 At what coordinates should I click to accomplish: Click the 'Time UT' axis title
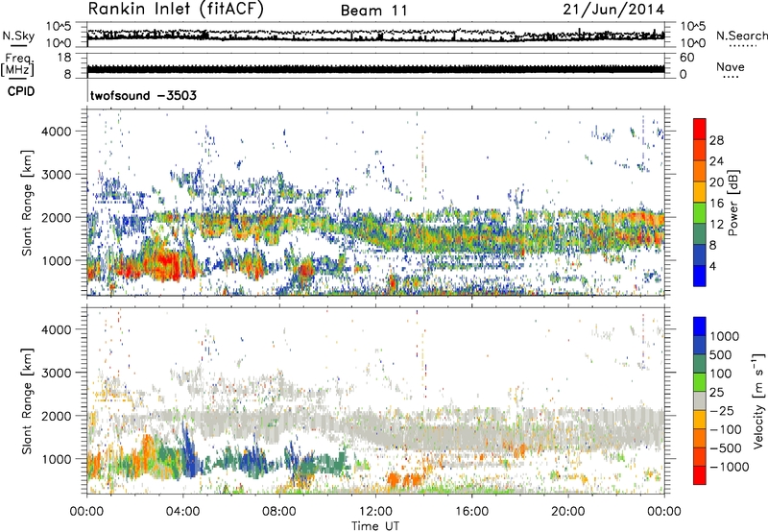375,526
